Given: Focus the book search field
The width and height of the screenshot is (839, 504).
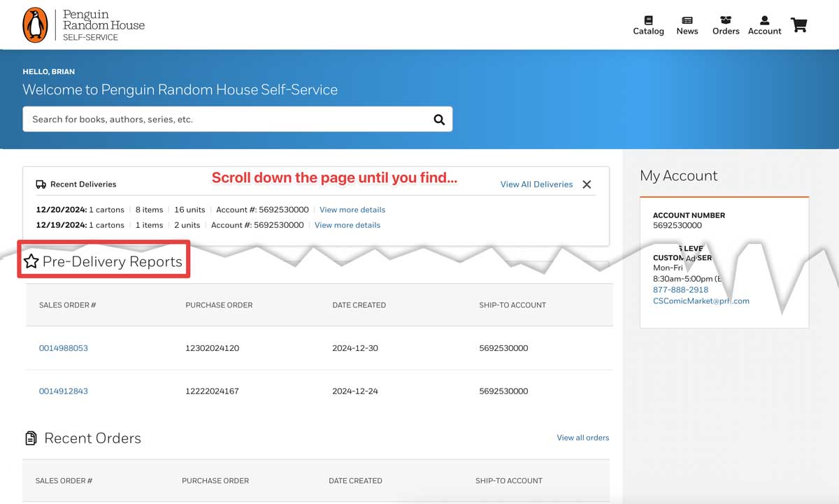Looking at the screenshot, I should [238, 119].
